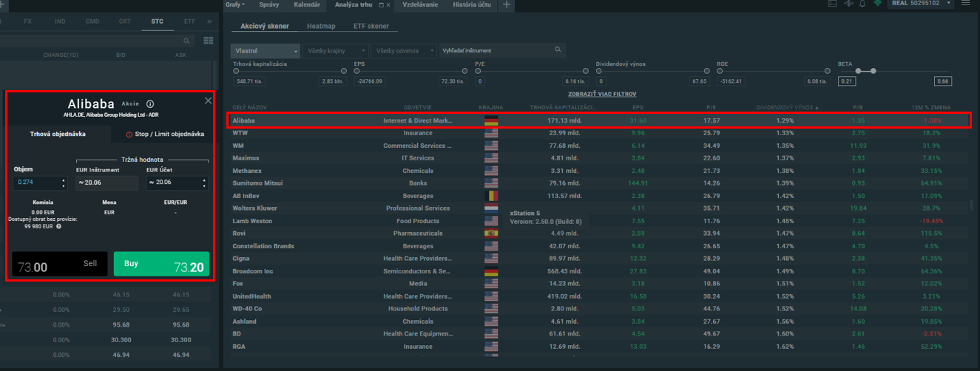The image size is (980, 371).
Task: Select the Stop / Limit objednávka tab
Action: [164, 135]
